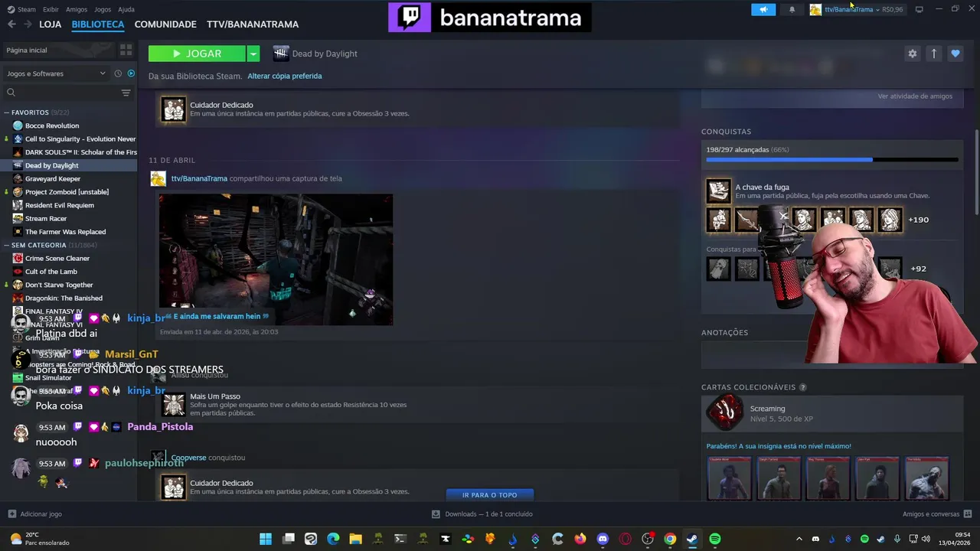Image resolution: width=980 pixels, height=551 pixels.
Task: Open the Jogos menu
Action: (x=103, y=9)
